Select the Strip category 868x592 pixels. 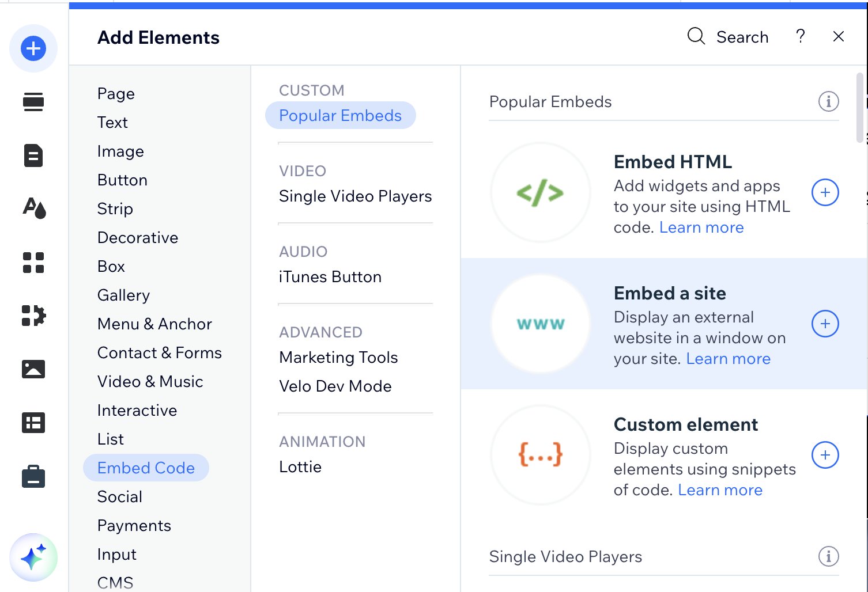(x=115, y=209)
